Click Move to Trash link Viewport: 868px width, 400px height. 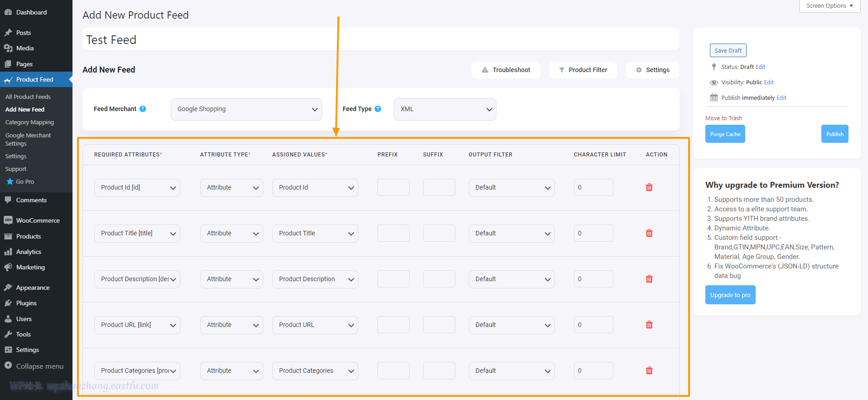[723, 118]
